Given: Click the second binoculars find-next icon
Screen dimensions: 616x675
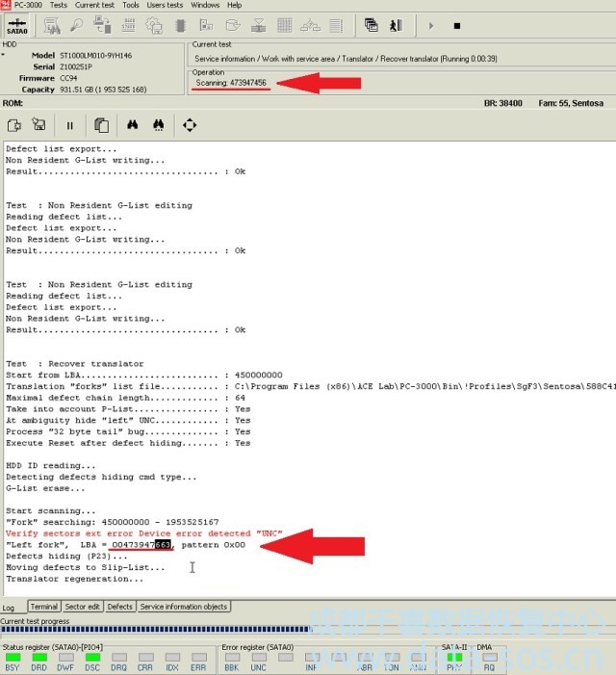Looking at the screenshot, I should [x=159, y=124].
